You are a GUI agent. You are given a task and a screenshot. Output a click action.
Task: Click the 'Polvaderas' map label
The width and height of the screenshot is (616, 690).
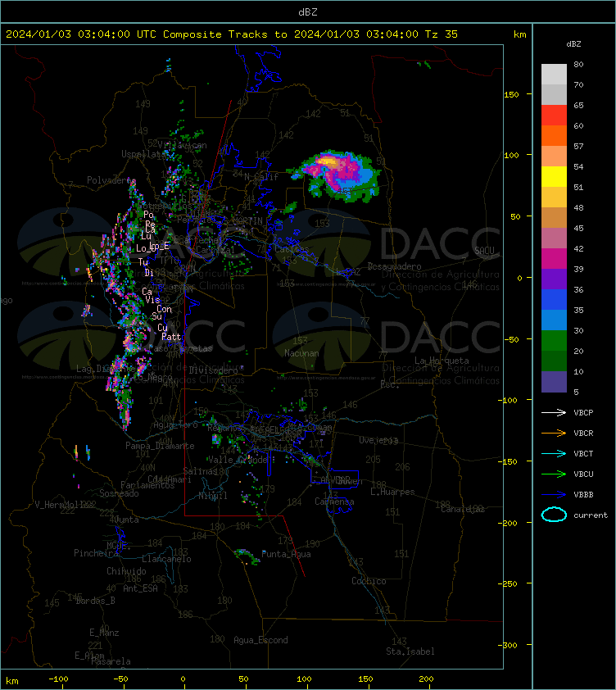pyautogui.click(x=111, y=180)
